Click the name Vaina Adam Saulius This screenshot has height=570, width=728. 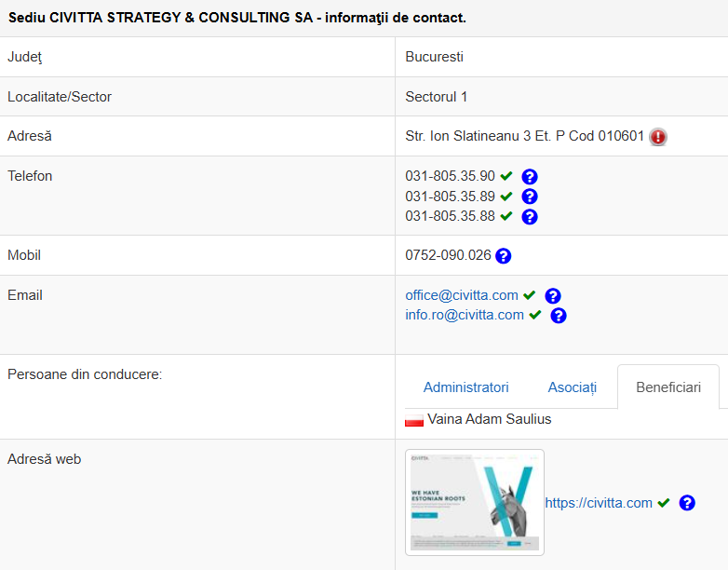click(490, 419)
